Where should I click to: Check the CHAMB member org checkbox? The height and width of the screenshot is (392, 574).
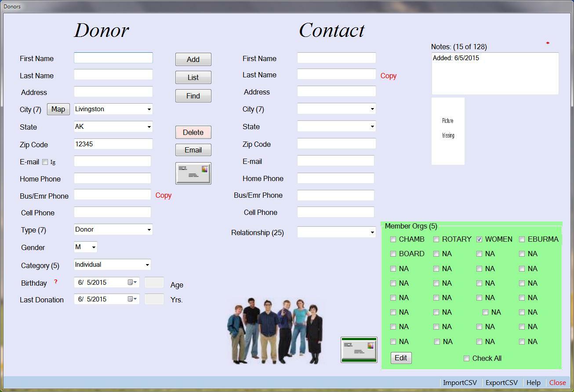(393, 240)
